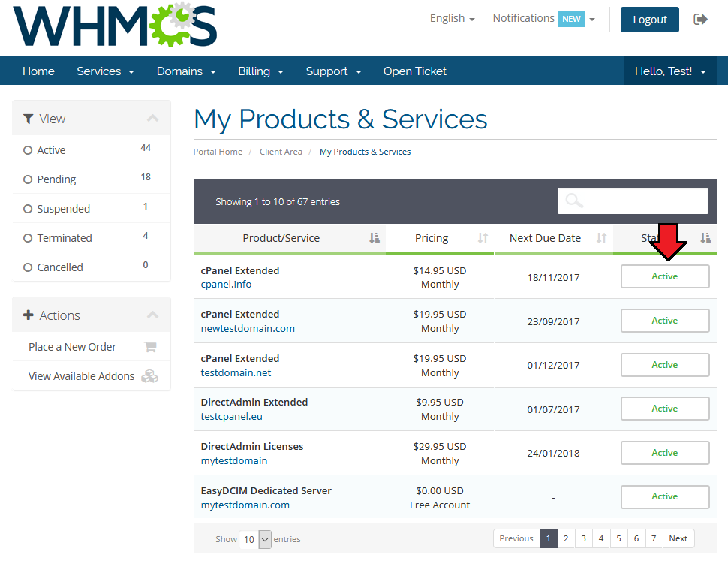Expand the Domains menu
The image size is (728, 567).
(186, 71)
